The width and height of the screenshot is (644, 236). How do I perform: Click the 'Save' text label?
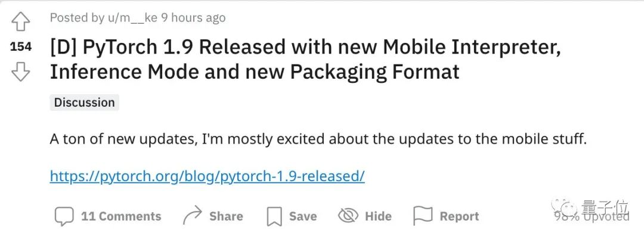[x=303, y=216]
